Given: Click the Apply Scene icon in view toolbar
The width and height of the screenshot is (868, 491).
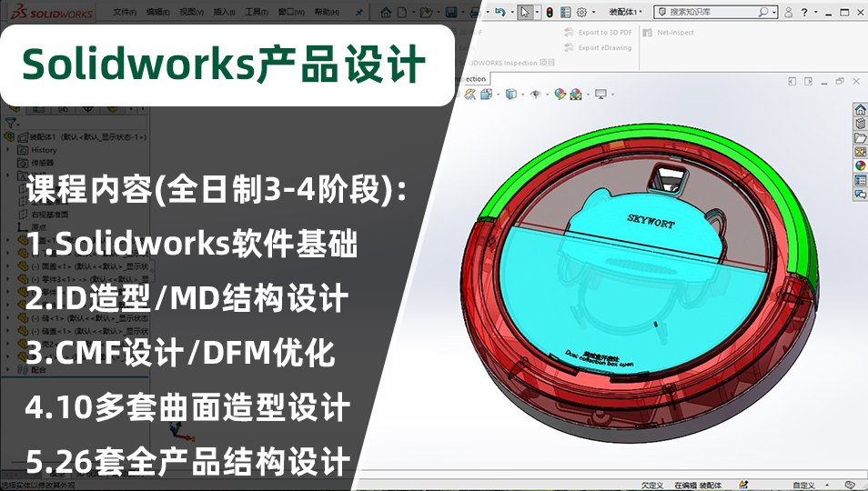Looking at the screenshot, I should coord(576,95).
